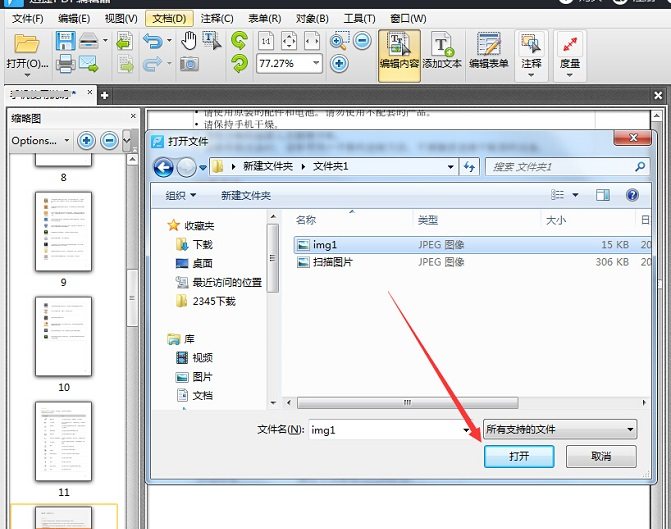
Task: Select 最近访问的位置 in navigation pane
Action: (x=219, y=282)
